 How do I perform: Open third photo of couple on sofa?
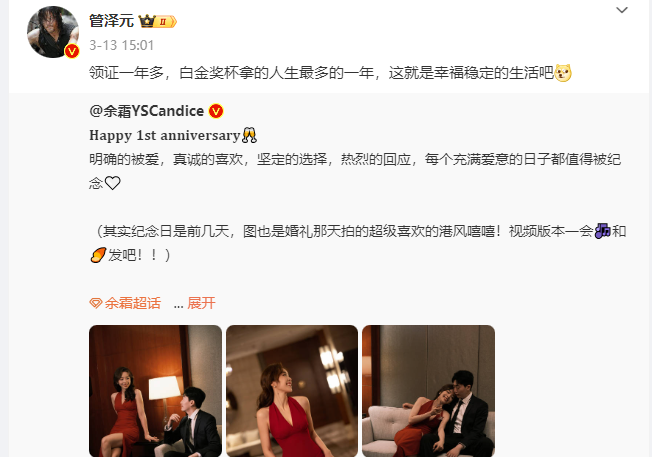click(x=428, y=391)
